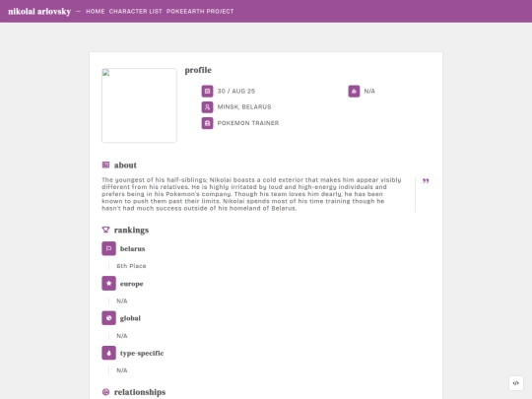The height and width of the screenshot is (399, 532).
Task: Go to Character List page
Action: (x=135, y=11)
